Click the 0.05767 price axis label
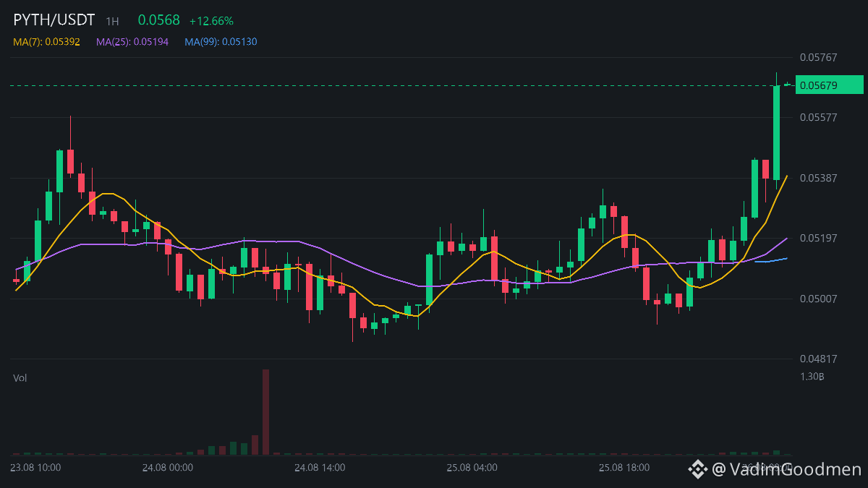Image resolution: width=868 pixels, height=488 pixels. (818, 57)
